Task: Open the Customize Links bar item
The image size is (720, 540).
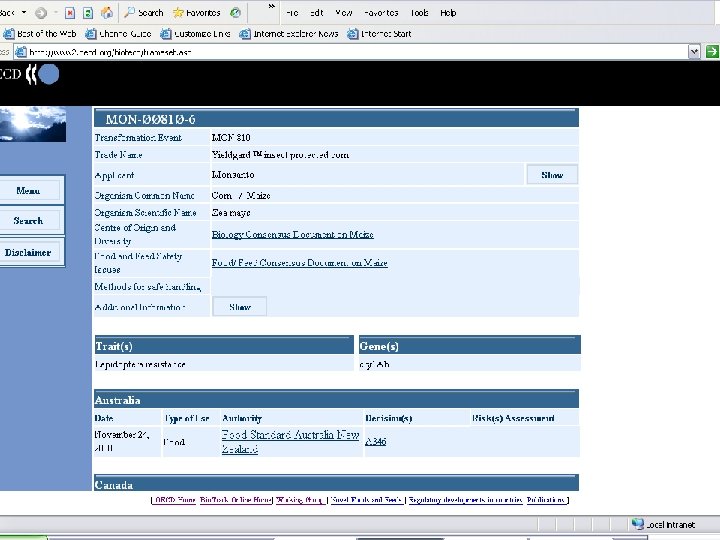Action: pos(195,34)
